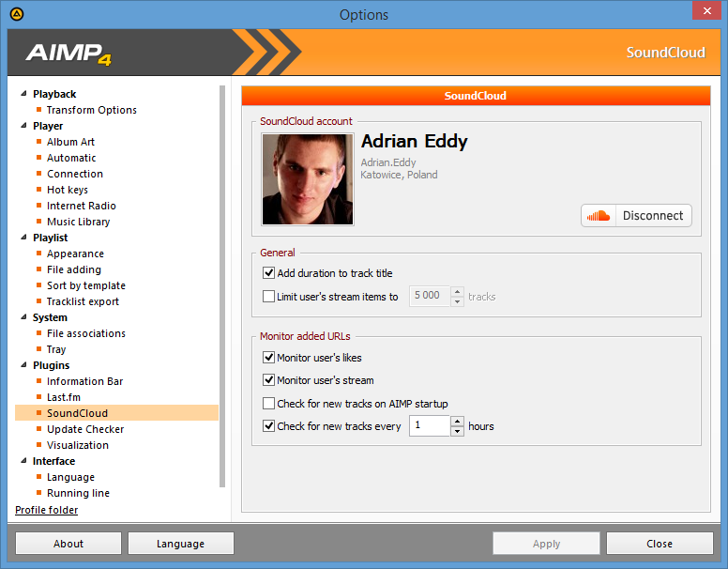
Task: Open Language under Interface in tree
Action: tap(70, 477)
